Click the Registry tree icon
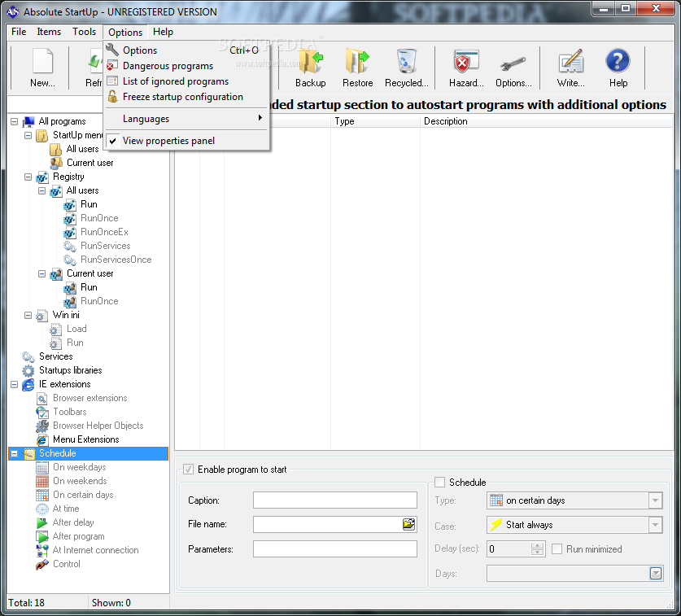Screen dimensions: 681x616 [x=42, y=177]
